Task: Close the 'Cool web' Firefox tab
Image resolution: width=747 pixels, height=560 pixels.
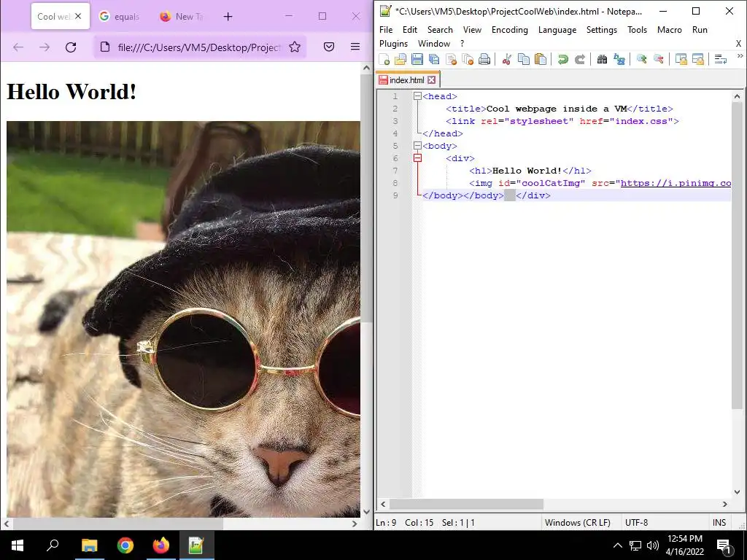Action: pyautogui.click(x=78, y=16)
